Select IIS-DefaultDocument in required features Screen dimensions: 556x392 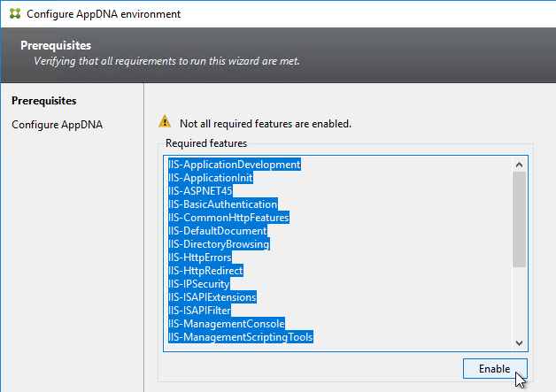click(218, 231)
